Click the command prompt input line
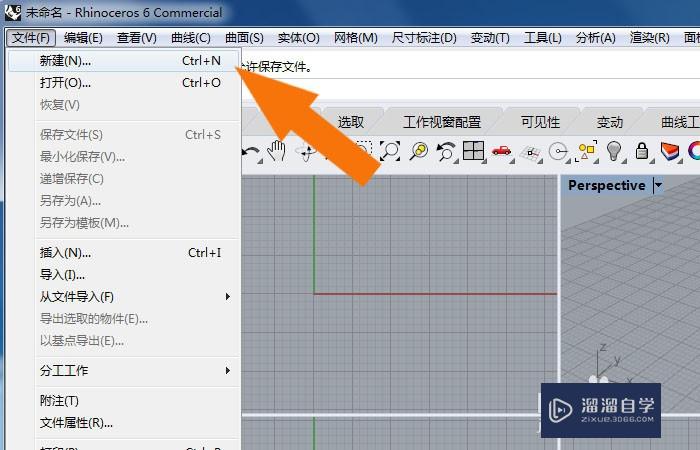The height and width of the screenshot is (450, 700). click(x=471, y=89)
